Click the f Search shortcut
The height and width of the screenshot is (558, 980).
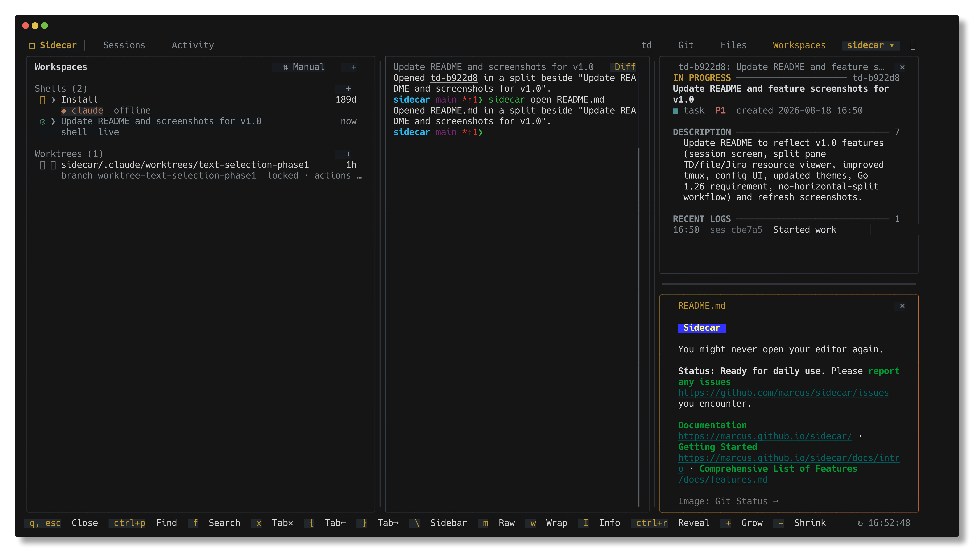214,523
